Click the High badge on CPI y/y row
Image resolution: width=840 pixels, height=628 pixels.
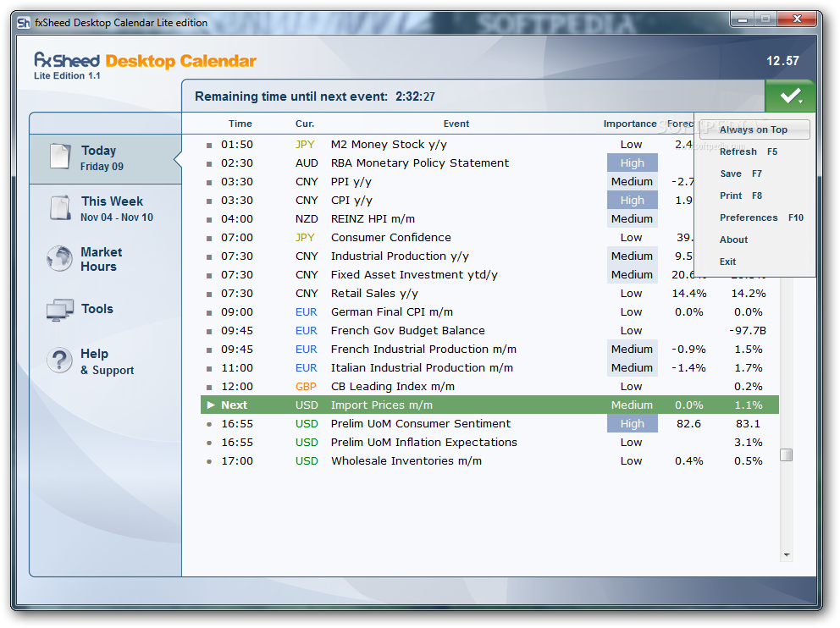(x=633, y=201)
